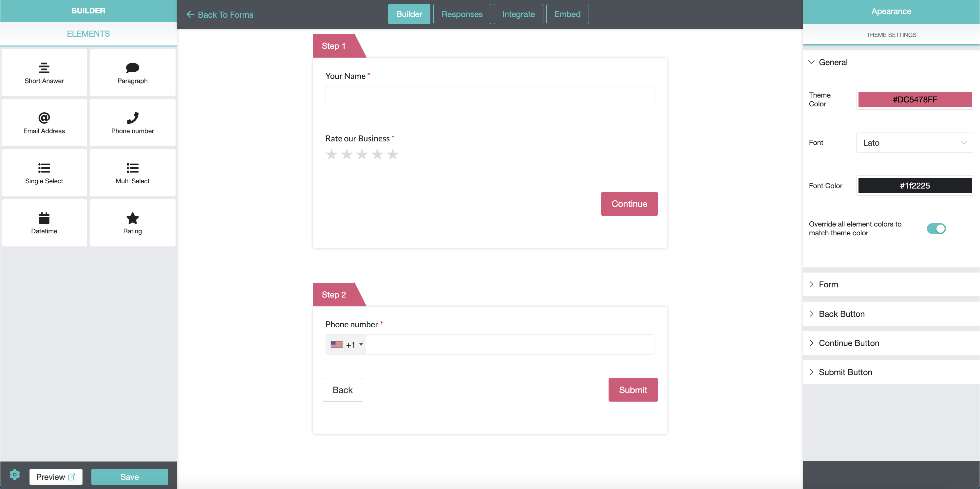Screen dimensions: 980x489
Task: Add a Datetime element
Action: pos(44,223)
